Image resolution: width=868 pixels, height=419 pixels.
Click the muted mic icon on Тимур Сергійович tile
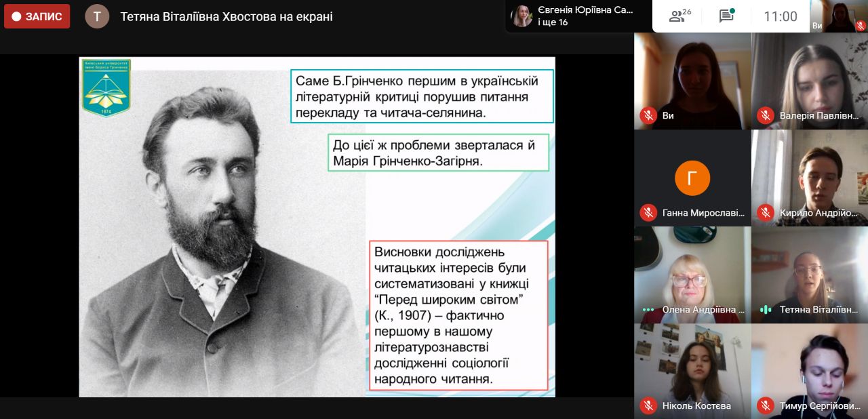(766, 406)
